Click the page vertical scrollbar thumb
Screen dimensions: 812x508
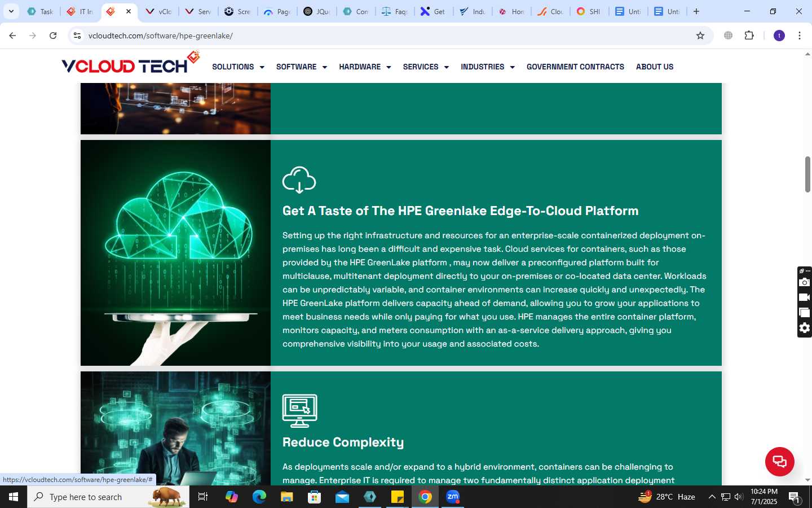point(807,174)
